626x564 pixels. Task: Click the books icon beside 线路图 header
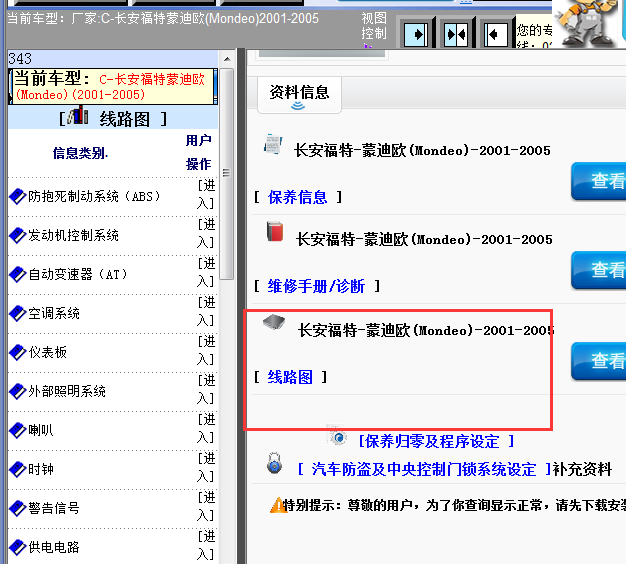pos(77,115)
